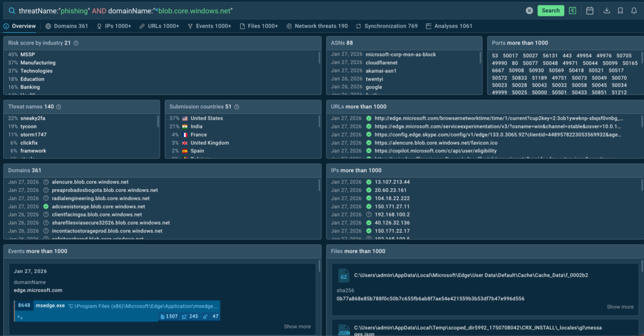This screenshot has width=644, height=336.
Task: Switch to the Domains 361 tab
Action: point(67,26)
